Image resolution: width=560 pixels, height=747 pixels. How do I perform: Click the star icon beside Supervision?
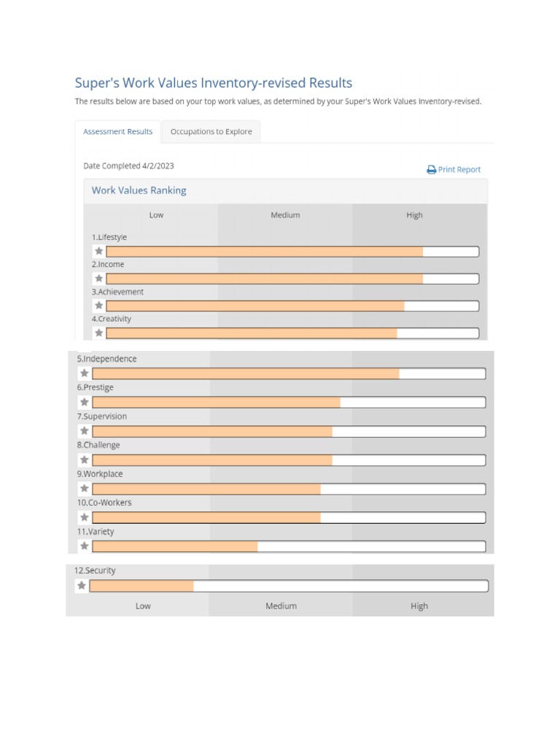point(85,431)
